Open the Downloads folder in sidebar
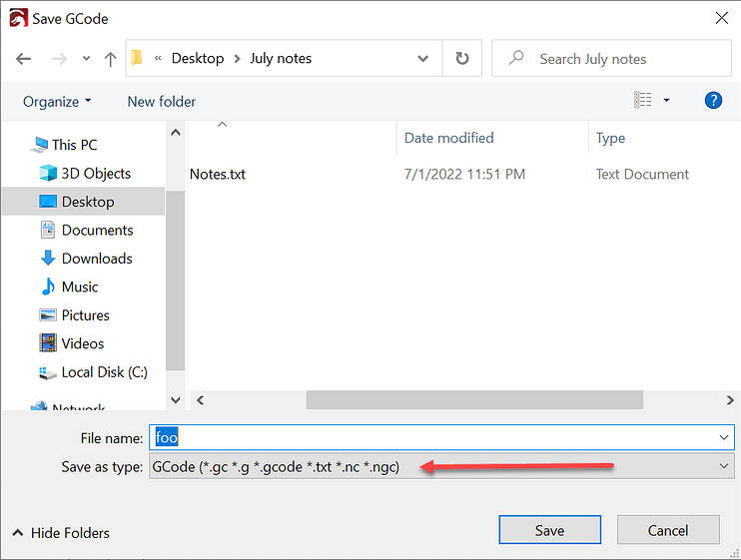Image resolution: width=741 pixels, height=560 pixels. coord(97,259)
